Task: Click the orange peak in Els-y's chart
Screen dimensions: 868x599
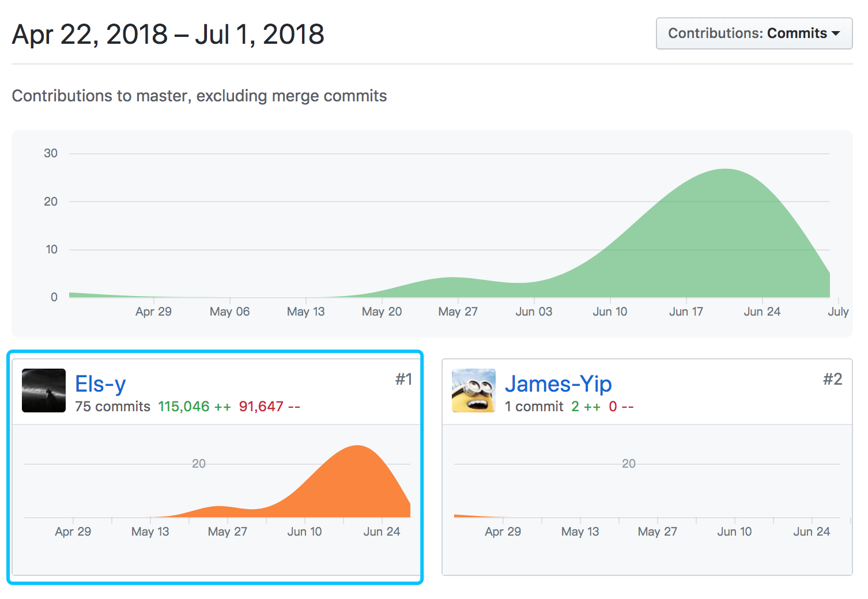Action: click(358, 448)
